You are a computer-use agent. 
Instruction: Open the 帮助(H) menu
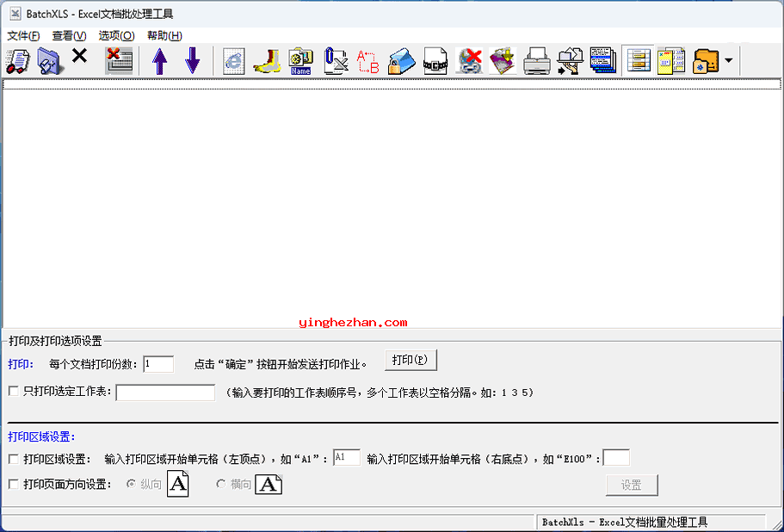(x=164, y=35)
